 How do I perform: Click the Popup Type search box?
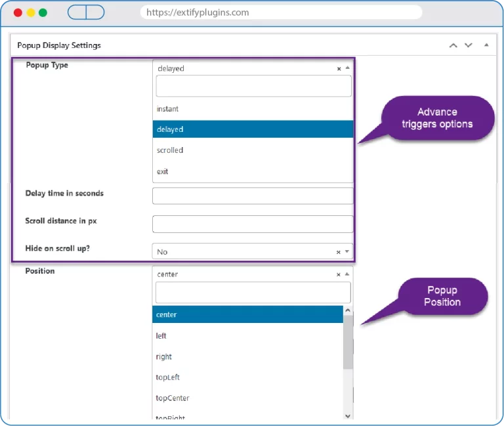(253, 86)
